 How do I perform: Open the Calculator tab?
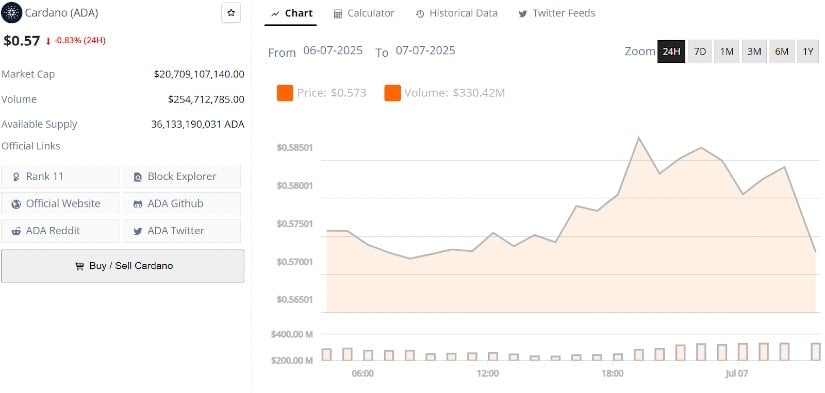(x=364, y=13)
